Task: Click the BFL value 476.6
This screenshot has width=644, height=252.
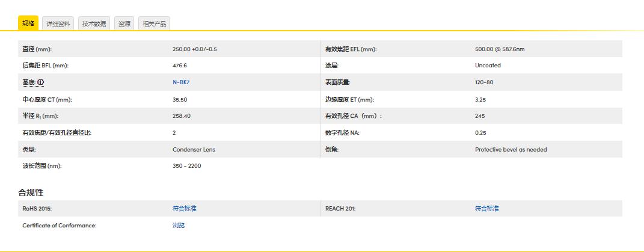Action: point(180,66)
